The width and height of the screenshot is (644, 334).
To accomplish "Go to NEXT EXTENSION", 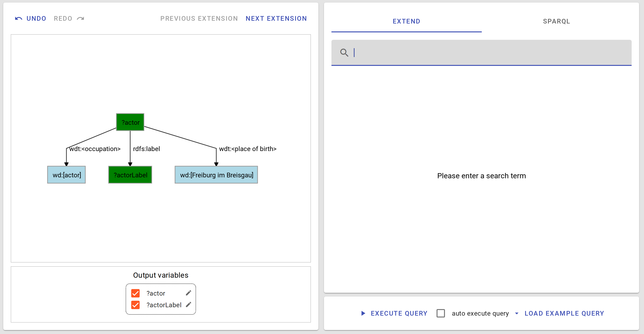I will pyautogui.click(x=276, y=18).
